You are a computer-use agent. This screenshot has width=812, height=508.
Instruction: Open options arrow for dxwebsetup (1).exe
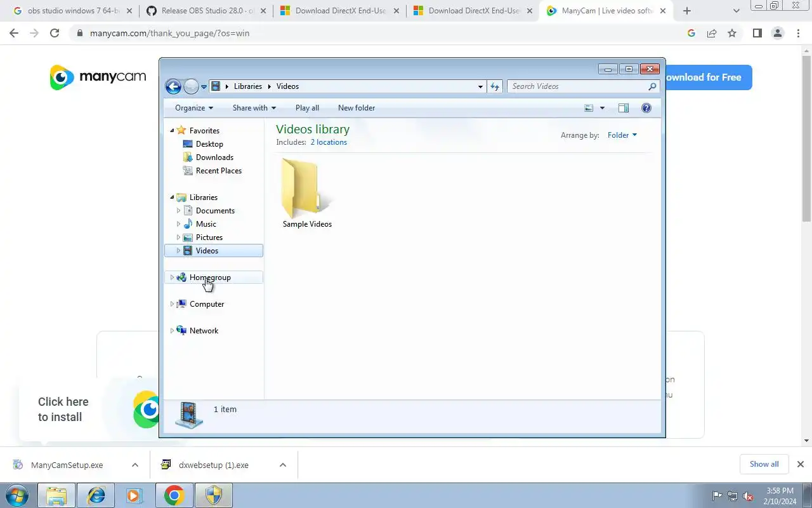[x=283, y=465]
